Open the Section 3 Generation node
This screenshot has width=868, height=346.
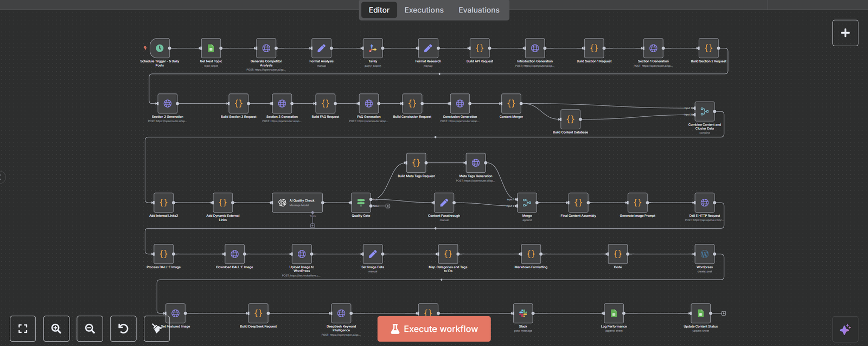pyautogui.click(x=282, y=104)
